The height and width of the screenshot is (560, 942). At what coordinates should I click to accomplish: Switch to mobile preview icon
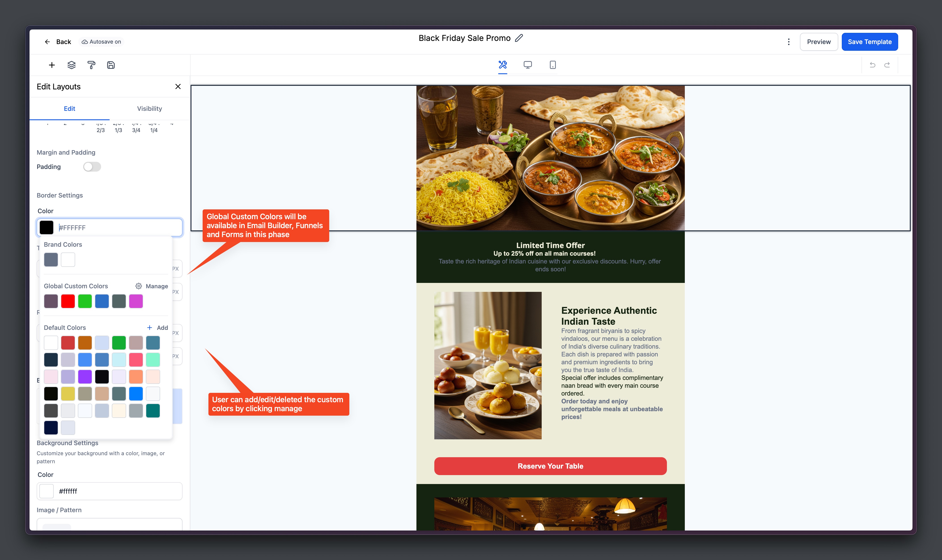click(x=552, y=65)
